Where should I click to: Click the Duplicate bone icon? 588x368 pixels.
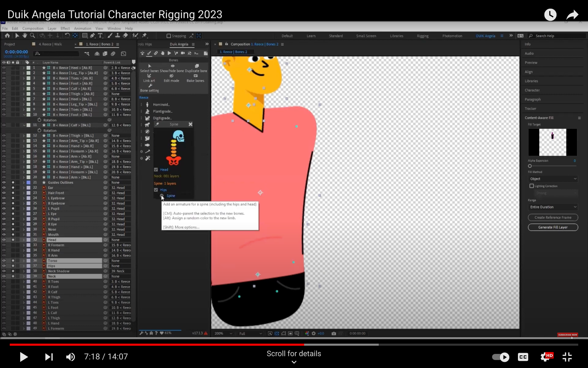pyautogui.click(x=197, y=66)
